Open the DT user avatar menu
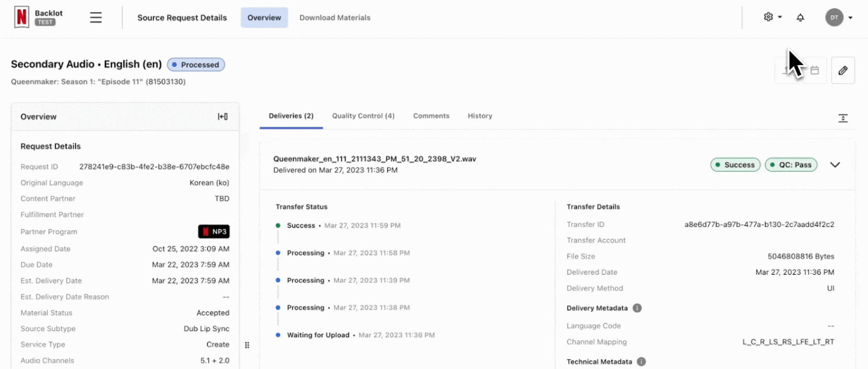Image resolution: width=868 pixels, height=369 pixels. (839, 17)
